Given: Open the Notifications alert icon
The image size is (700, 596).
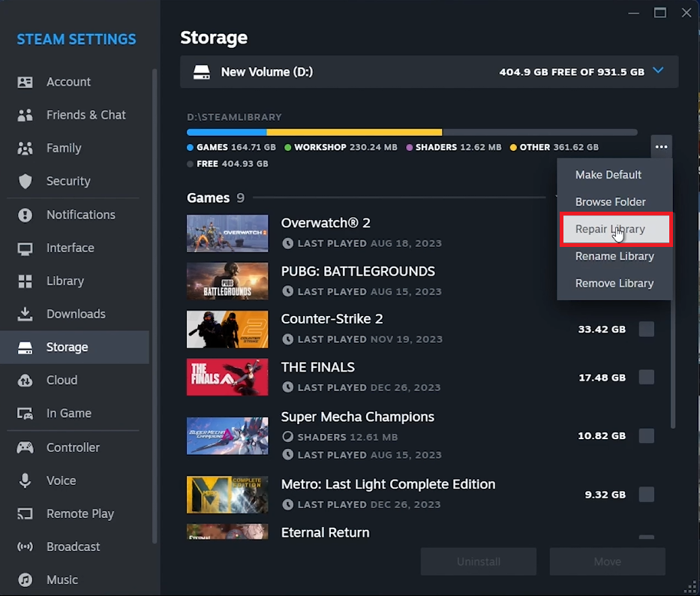Looking at the screenshot, I should (25, 215).
